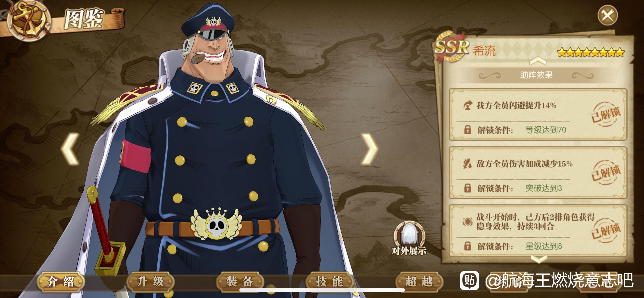644x298 pixels.
Task: Tap the lock icon beside 突破达到3
Action: pos(467,188)
